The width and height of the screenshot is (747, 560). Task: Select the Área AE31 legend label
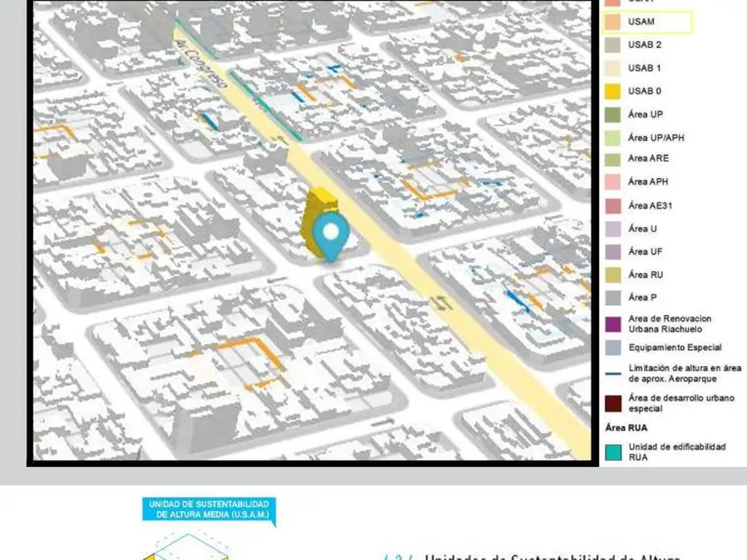coord(650,206)
